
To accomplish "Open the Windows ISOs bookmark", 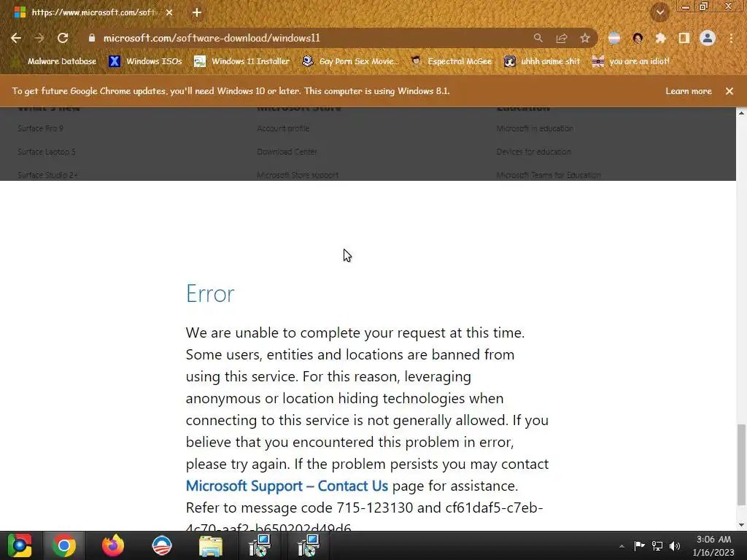I will pos(145,61).
